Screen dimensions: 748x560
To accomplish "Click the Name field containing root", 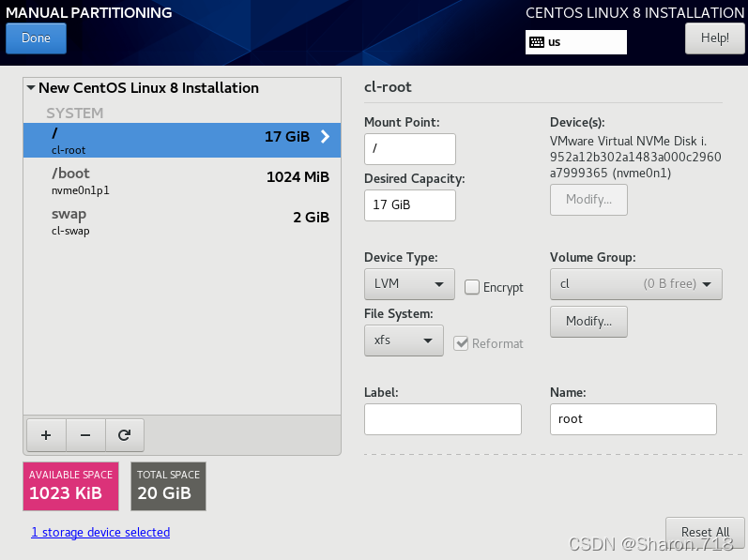I will (x=634, y=419).
